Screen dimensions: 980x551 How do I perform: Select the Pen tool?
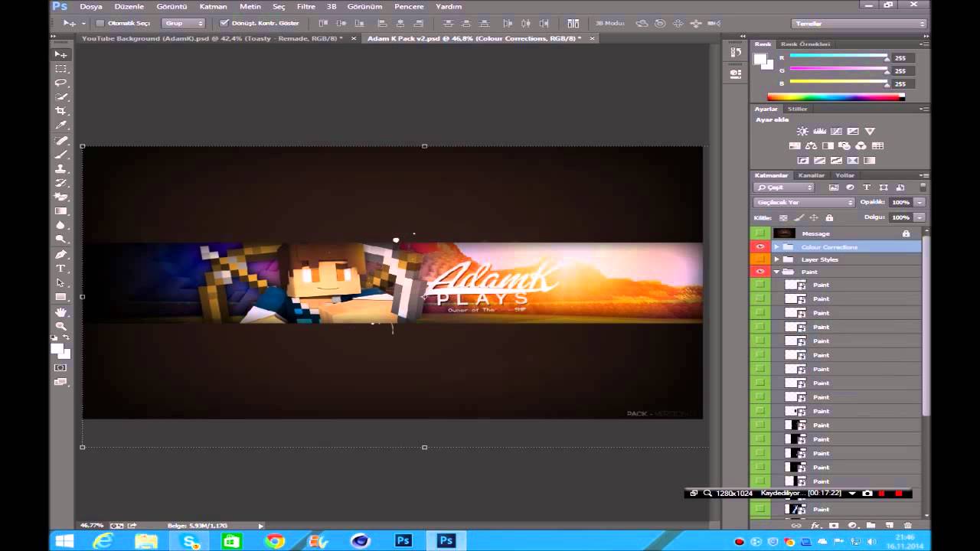coord(60,254)
